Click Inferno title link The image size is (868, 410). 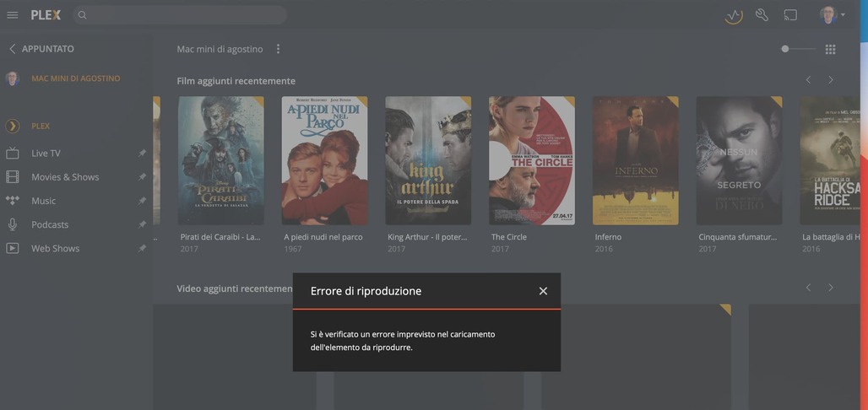tap(608, 237)
